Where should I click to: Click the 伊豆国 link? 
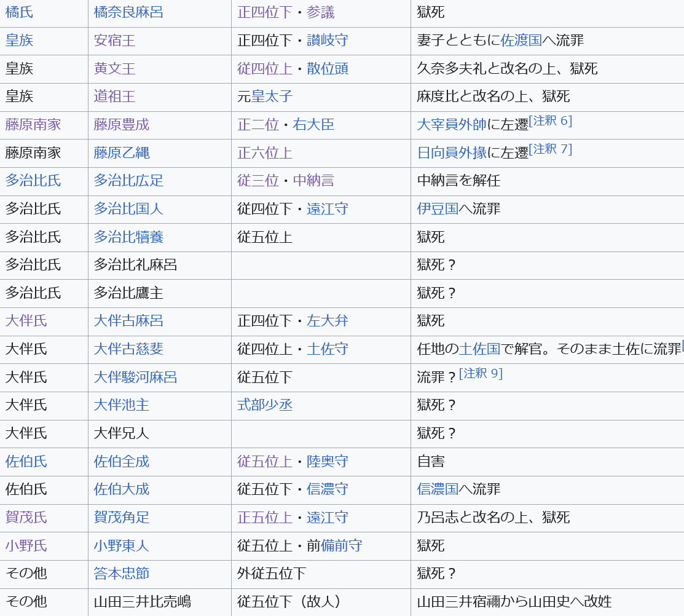tap(438, 209)
